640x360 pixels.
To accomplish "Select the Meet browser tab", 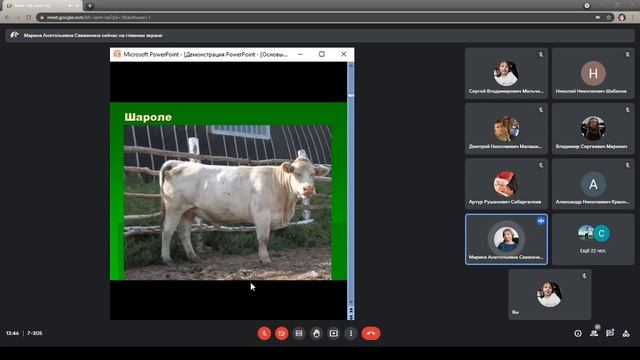I will click(41, 6).
